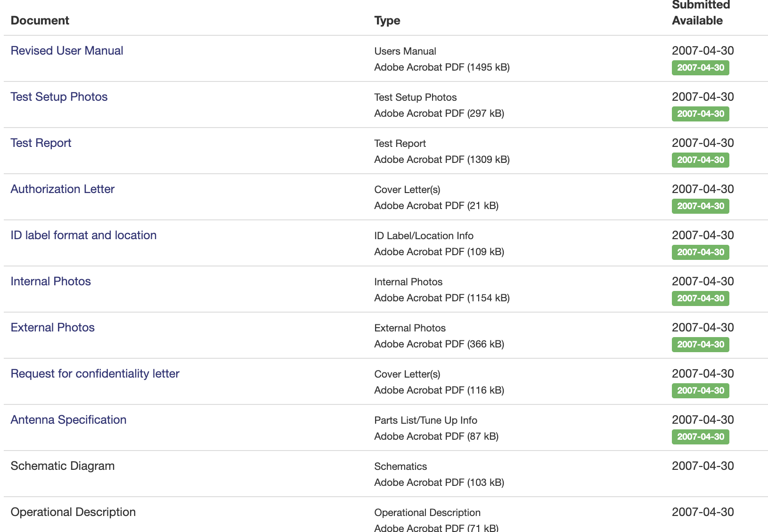Select 'Schematics' type text
Image resolution: width=768 pixels, height=532 pixels.
400,466
